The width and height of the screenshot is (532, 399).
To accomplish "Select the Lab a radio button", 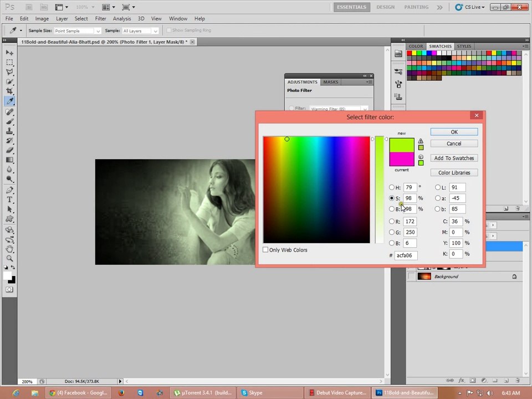I will pos(438,198).
